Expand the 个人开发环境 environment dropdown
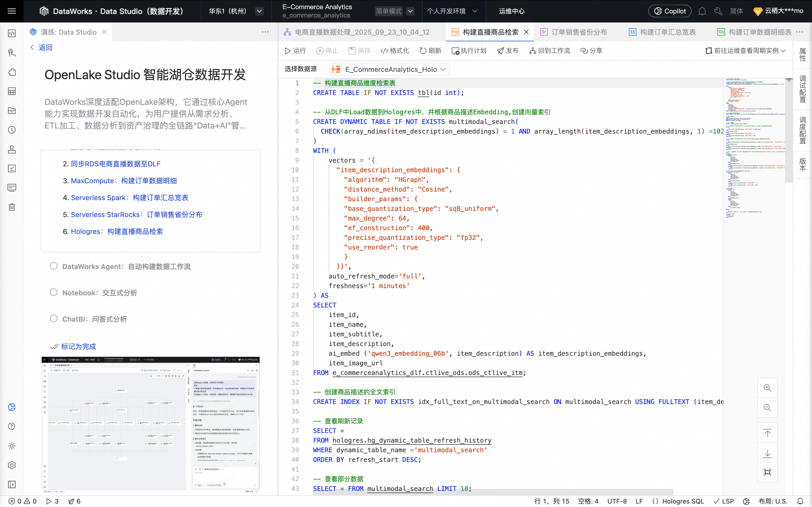This screenshot has width=812, height=507. (x=452, y=11)
